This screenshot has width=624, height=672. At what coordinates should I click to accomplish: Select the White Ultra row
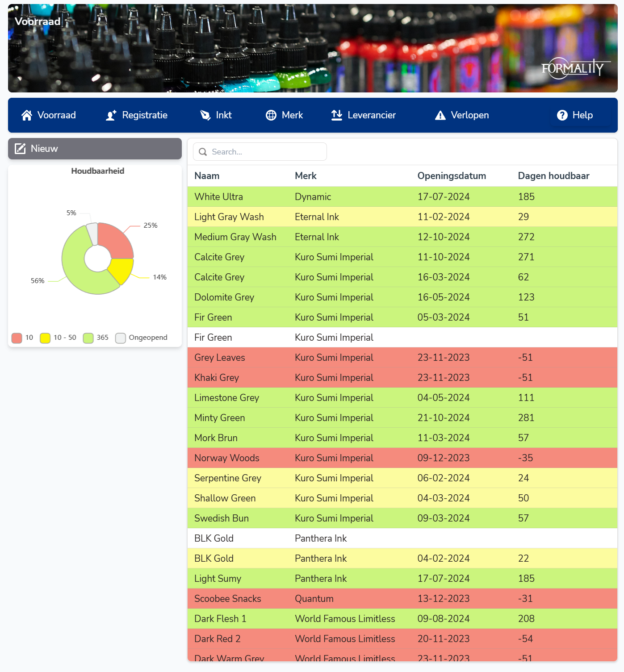click(x=402, y=197)
